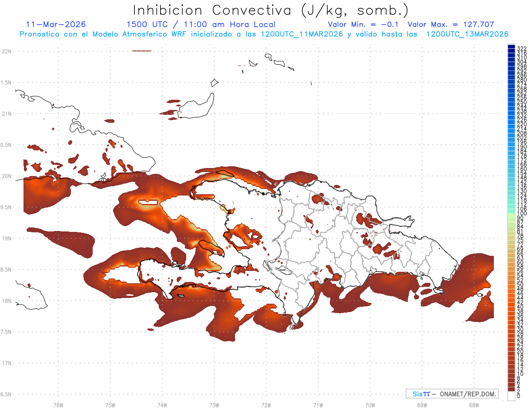This screenshot has height=411, width=532.
Task: Click the '100' colorbar value
Action: pos(522,214)
